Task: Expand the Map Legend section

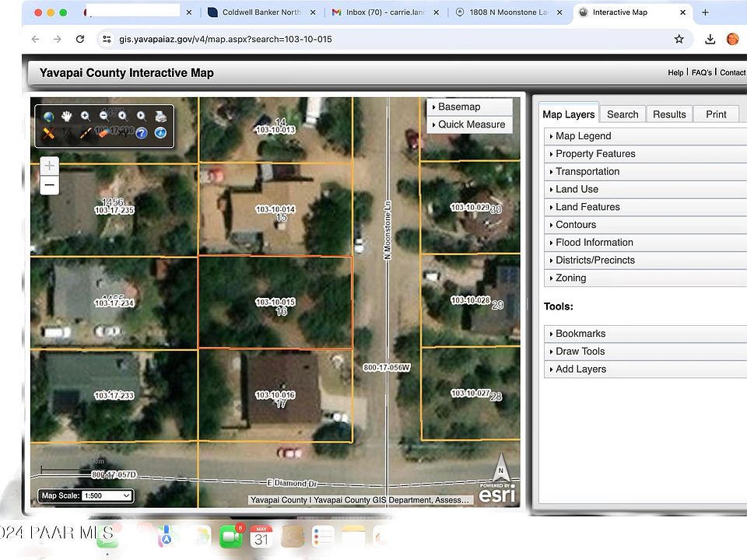Action: (x=645, y=136)
